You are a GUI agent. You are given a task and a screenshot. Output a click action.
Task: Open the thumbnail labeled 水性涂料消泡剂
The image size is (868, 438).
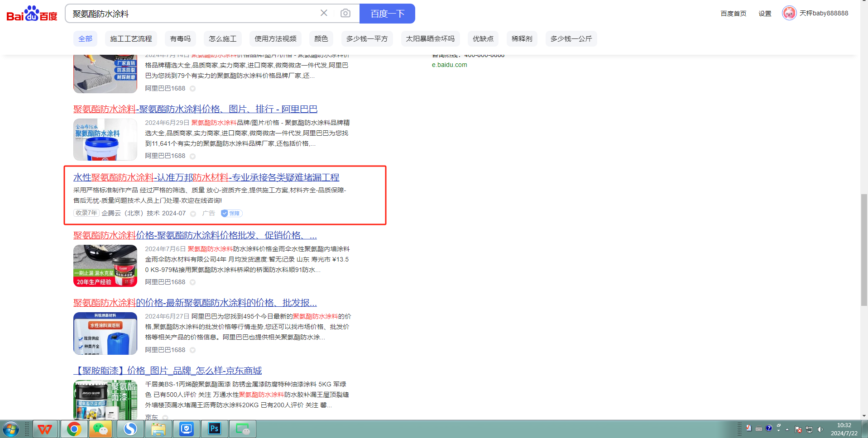(x=105, y=333)
